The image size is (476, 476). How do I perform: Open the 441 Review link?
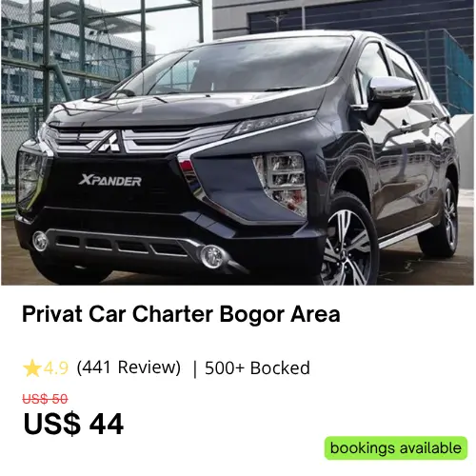(129, 367)
